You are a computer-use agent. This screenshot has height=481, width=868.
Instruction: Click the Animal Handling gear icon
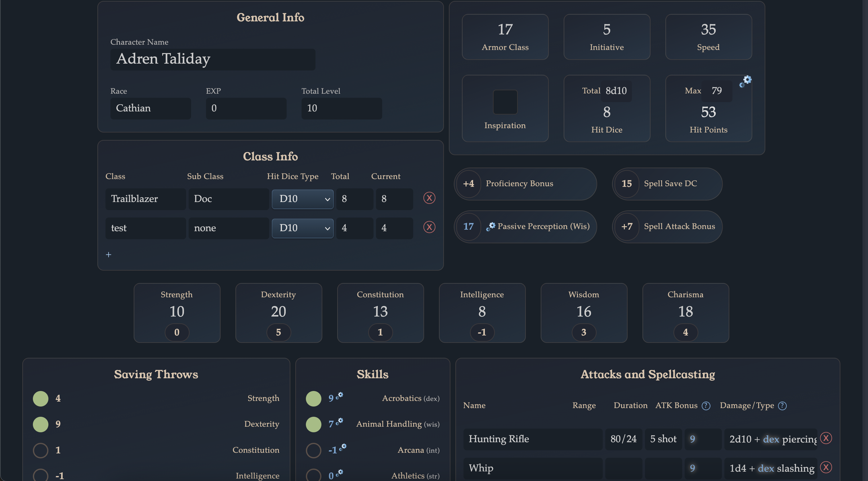(340, 421)
